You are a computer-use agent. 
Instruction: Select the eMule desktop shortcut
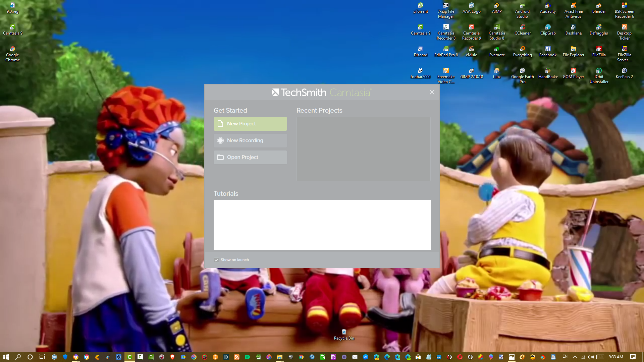(x=471, y=52)
